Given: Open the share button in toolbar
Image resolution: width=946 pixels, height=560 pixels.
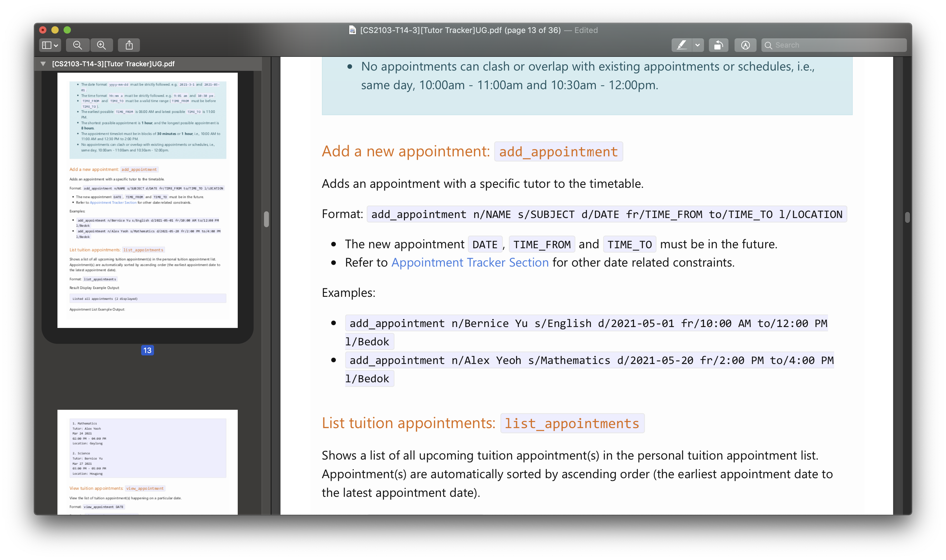Looking at the screenshot, I should [x=129, y=45].
